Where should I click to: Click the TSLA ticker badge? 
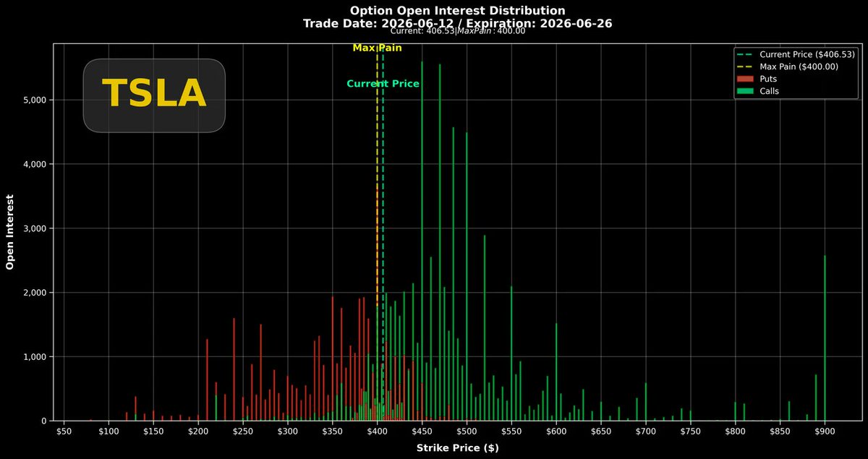click(154, 95)
